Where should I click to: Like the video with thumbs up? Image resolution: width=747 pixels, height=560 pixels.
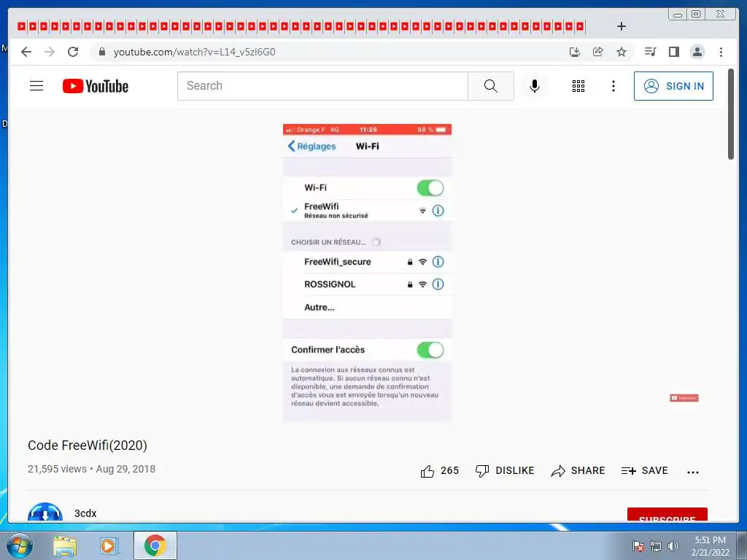click(x=439, y=471)
